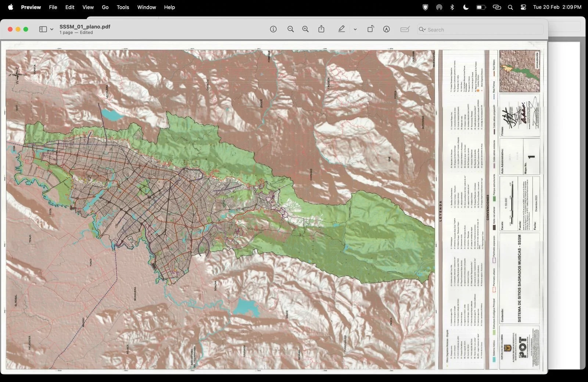Screen dimensions: 588x382
Task: Rotate the page with the rotate icon
Action: (x=370, y=29)
